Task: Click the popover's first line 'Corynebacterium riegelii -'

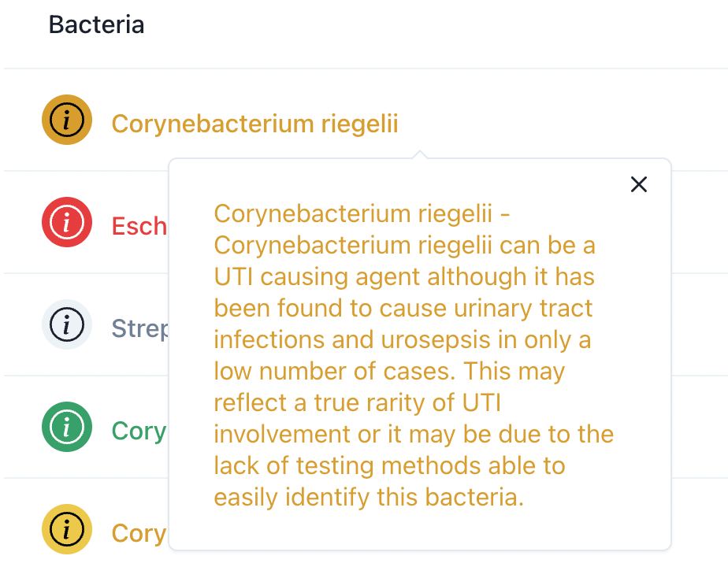Action: [362, 214]
